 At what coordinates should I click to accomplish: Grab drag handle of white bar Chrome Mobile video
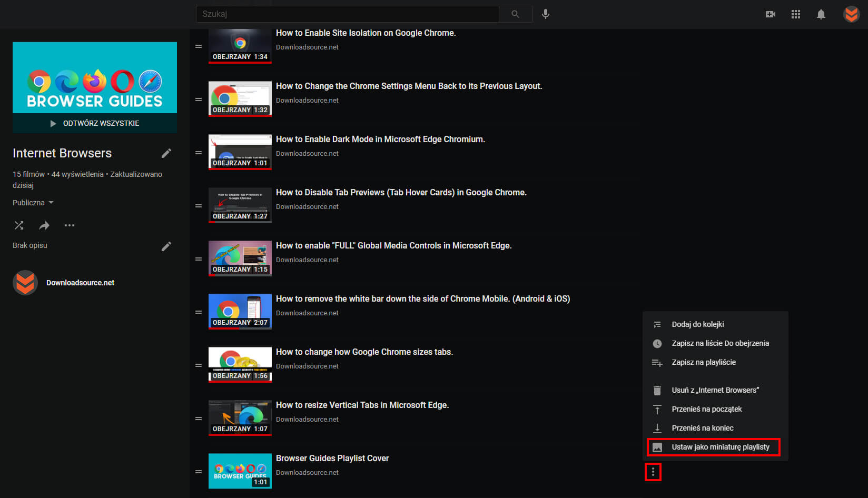[199, 312]
